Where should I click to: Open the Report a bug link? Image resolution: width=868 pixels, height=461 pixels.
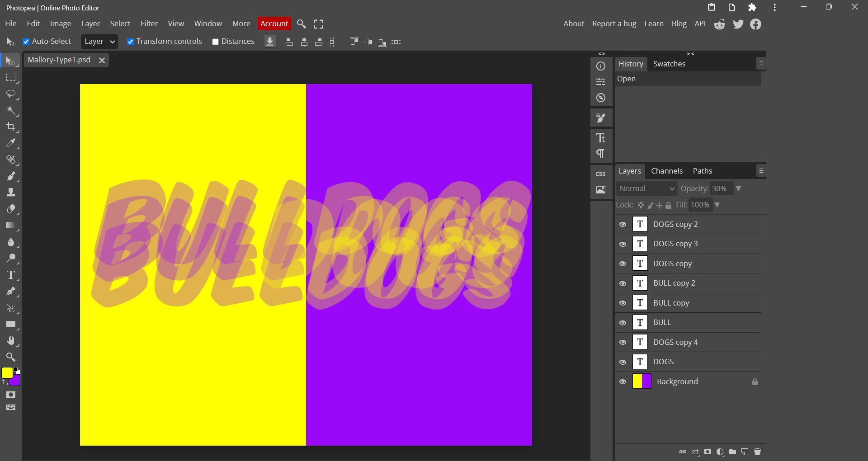tap(614, 24)
